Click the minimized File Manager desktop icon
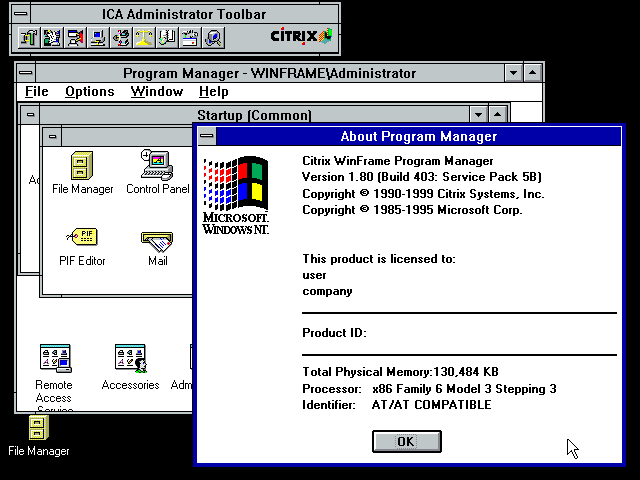The width and height of the screenshot is (640, 480). tap(38, 429)
